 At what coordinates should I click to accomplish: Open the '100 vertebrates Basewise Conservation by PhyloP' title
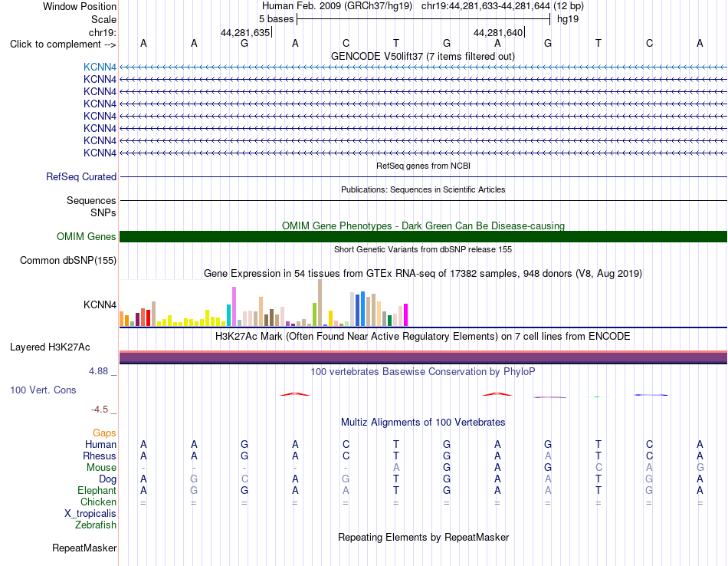point(422,372)
